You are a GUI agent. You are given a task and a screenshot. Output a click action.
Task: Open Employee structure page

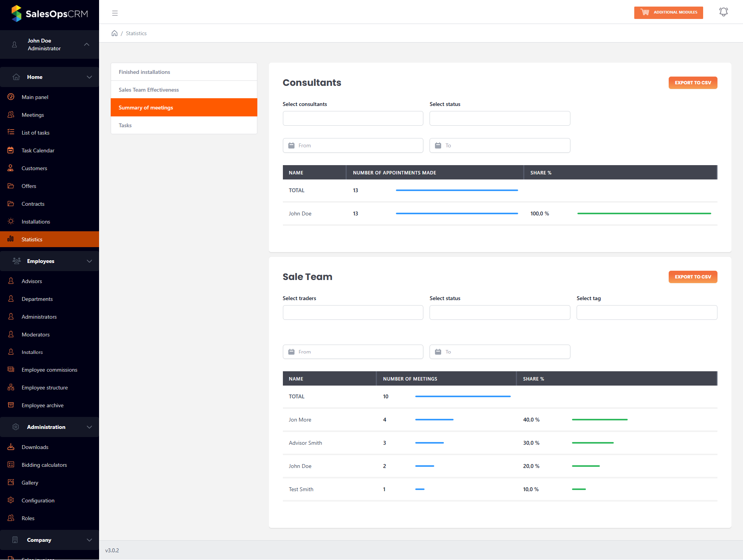(45, 388)
